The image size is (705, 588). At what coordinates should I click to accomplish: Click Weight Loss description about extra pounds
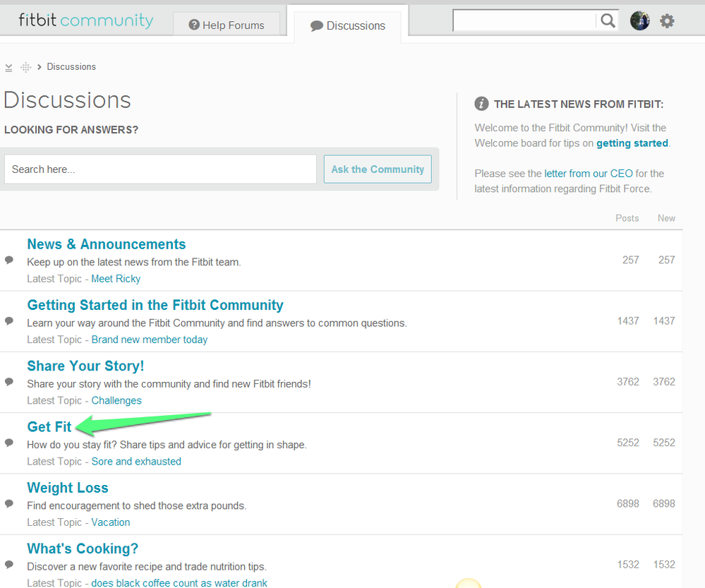click(x=137, y=506)
